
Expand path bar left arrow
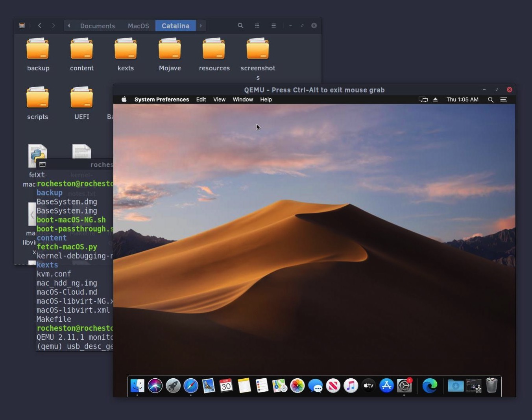click(x=69, y=26)
